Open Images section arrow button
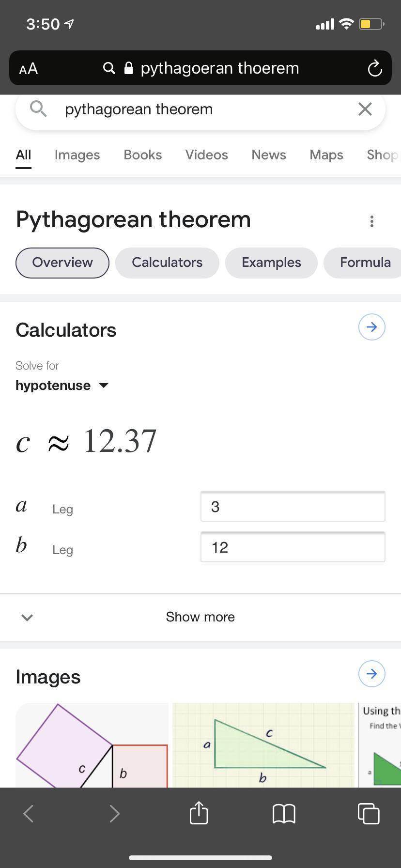This screenshot has width=401, height=868. click(x=371, y=674)
